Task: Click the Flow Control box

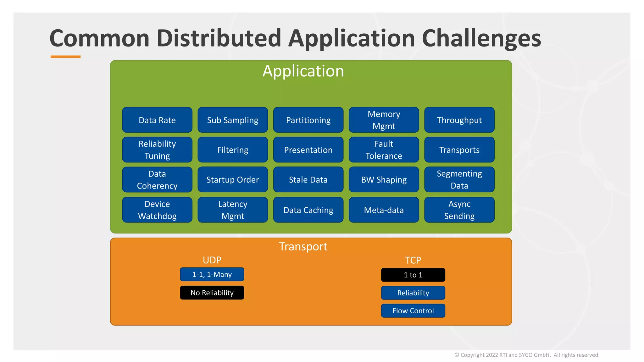Action: (413, 310)
